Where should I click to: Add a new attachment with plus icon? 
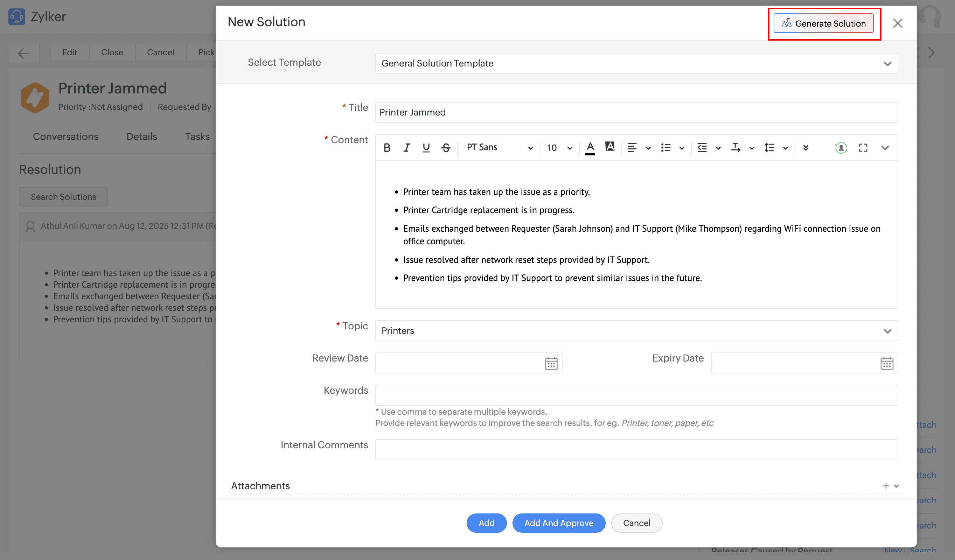click(x=886, y=485)
